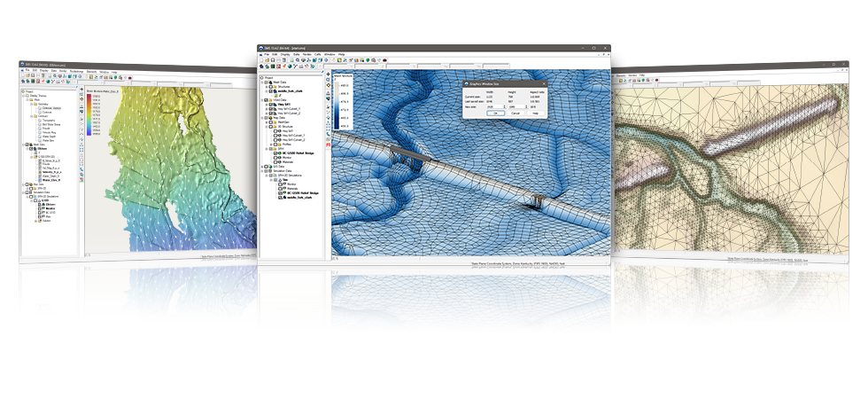The image size is (868, 399).
Task: Click the green globe icon in center top toolbar
Action: click(368, 60)
